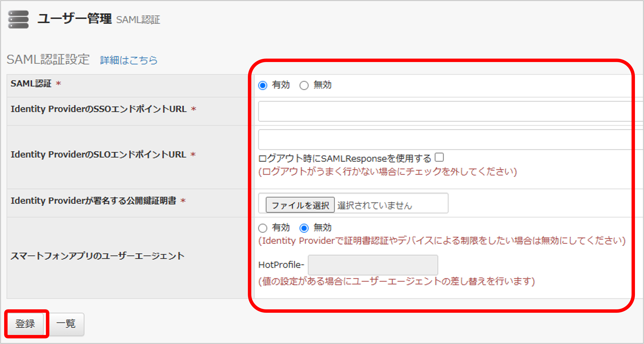This screenshot has height=344, width=644.
Task: Enable 有効 for smartphone app user agent
Action: pos(263,228)
